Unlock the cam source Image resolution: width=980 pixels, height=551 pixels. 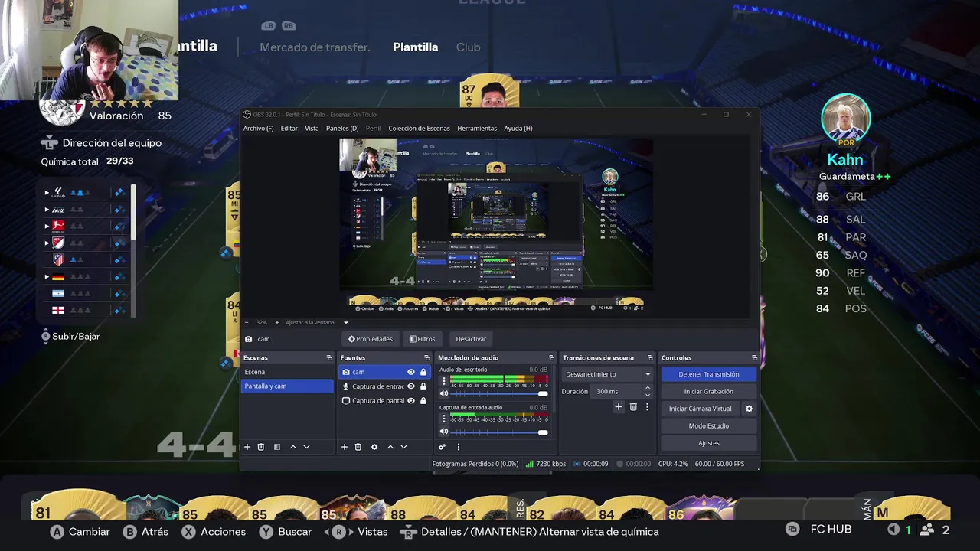pyautogui.click(x=423, y=372)
